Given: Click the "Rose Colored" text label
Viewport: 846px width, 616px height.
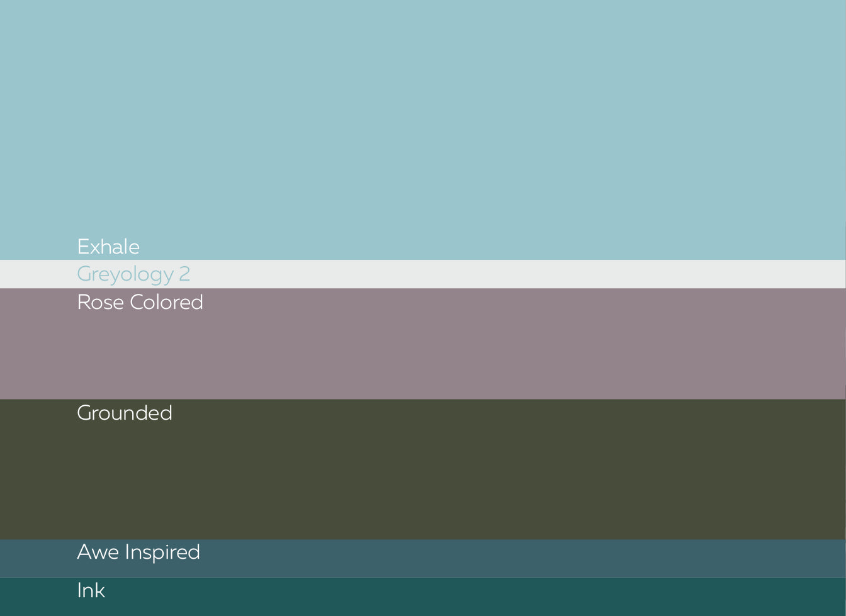Looking at the screenshot, I should pyautogui.click(x=140, y=303).
